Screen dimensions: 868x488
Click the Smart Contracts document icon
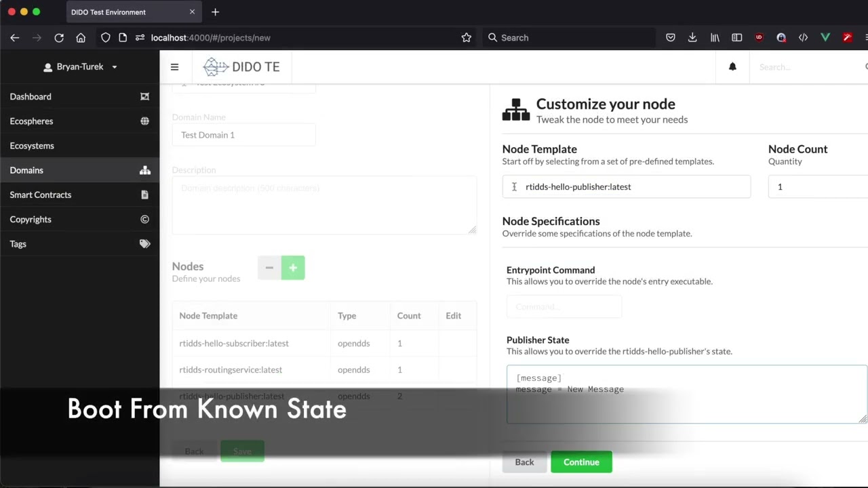tap(144, 195)
